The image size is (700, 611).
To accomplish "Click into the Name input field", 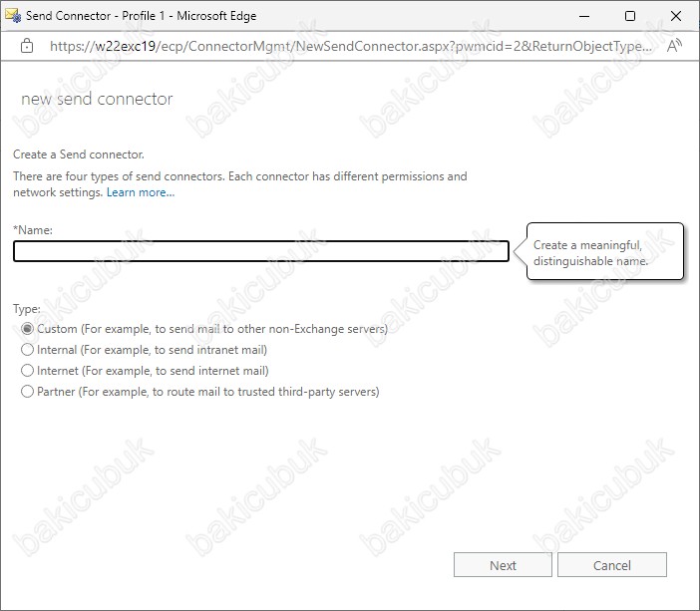I will 261,251.
